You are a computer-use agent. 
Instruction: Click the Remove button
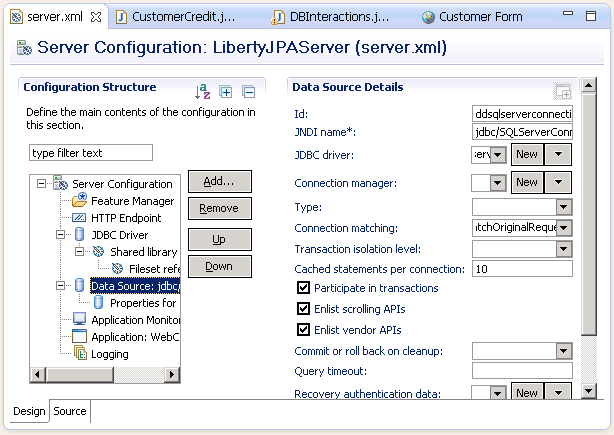219,208
